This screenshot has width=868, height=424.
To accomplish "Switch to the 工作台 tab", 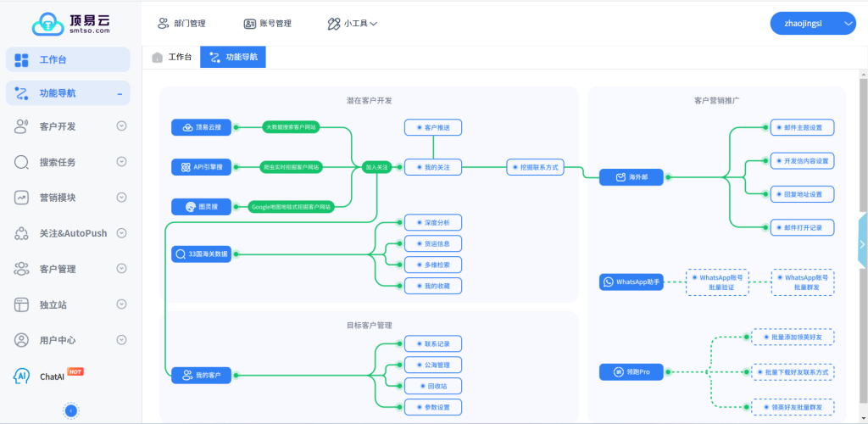I will (172, 58).
